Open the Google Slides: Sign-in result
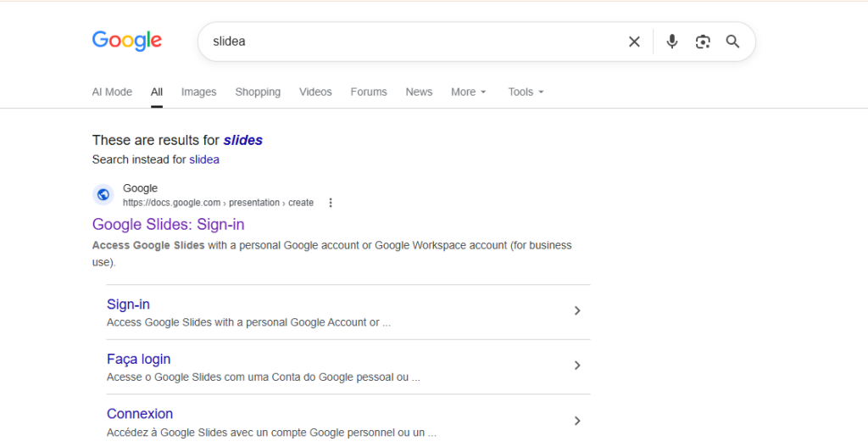The height and width of the screenshot is (447, 868). [x=169, y=224]
